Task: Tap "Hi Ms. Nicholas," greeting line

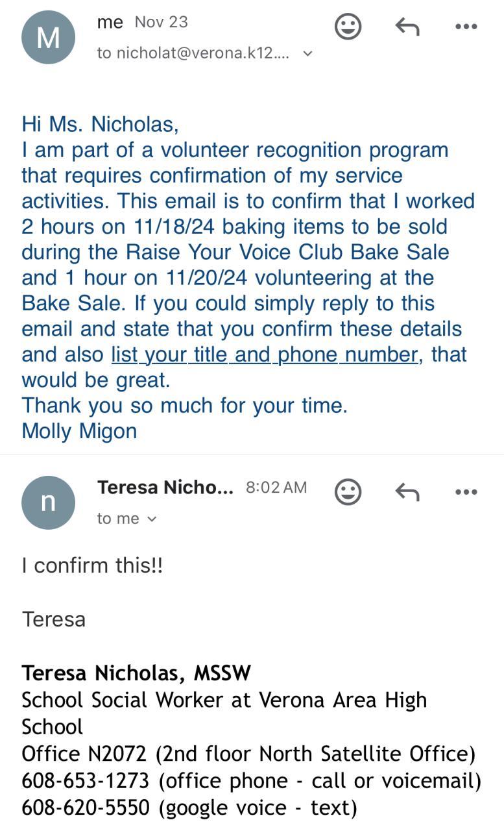Action: point(100,123)
